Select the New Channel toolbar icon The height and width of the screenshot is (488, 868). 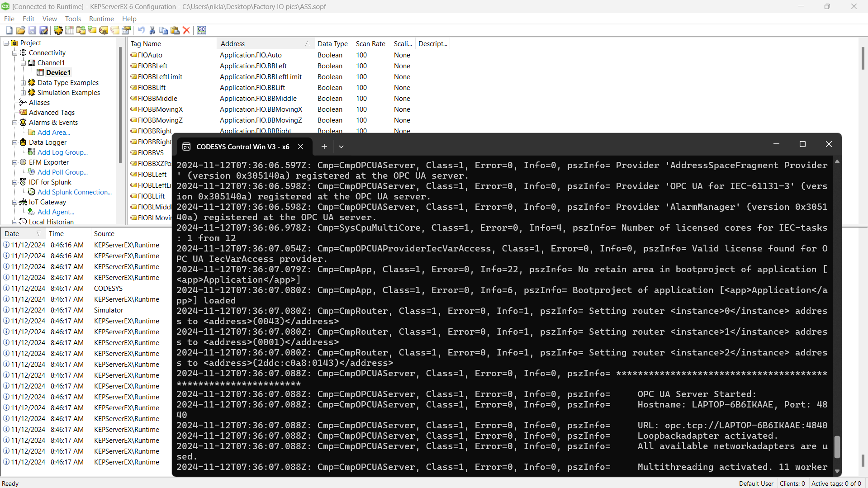tap(58, 30)
